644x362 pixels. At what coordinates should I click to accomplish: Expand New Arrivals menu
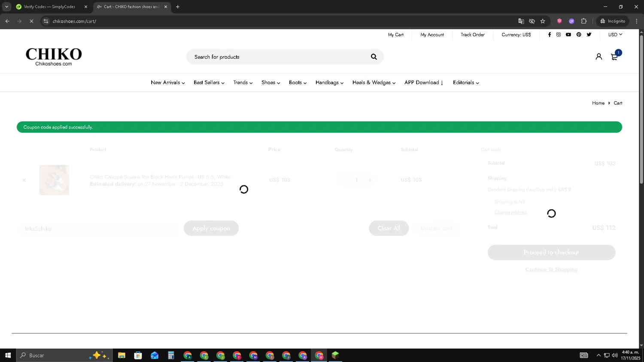click(168, 82)
